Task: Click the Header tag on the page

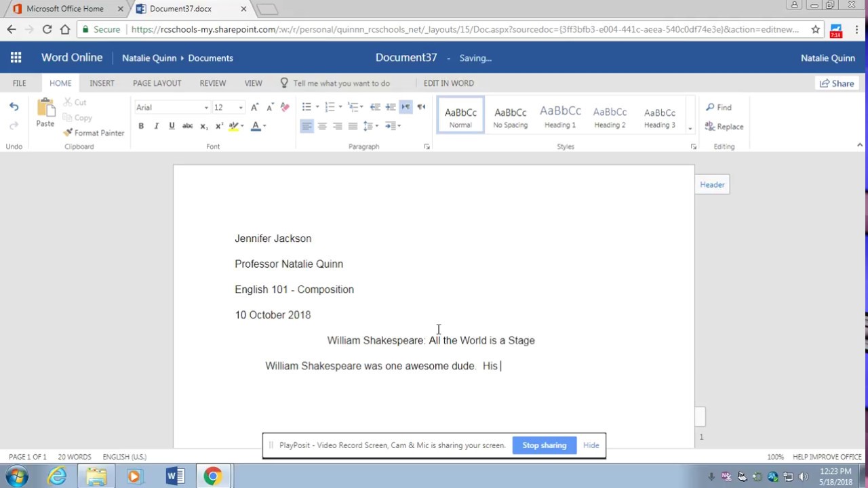Action: 712,184
